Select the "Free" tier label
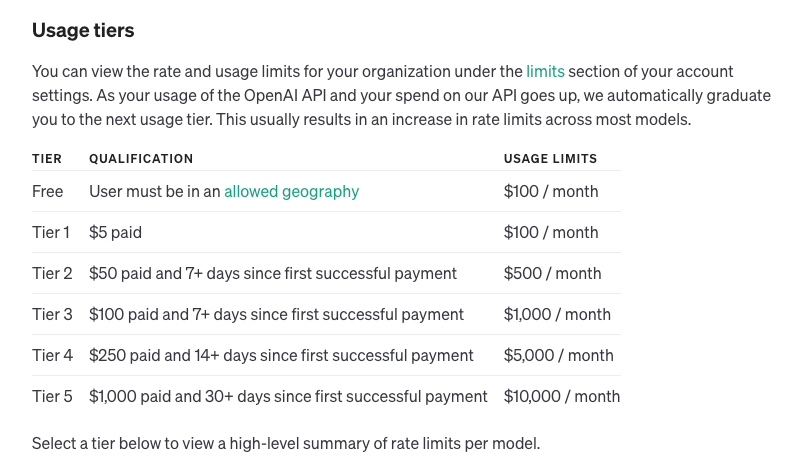The height and width of the screenshot is (471, 808). click(48, 191)
